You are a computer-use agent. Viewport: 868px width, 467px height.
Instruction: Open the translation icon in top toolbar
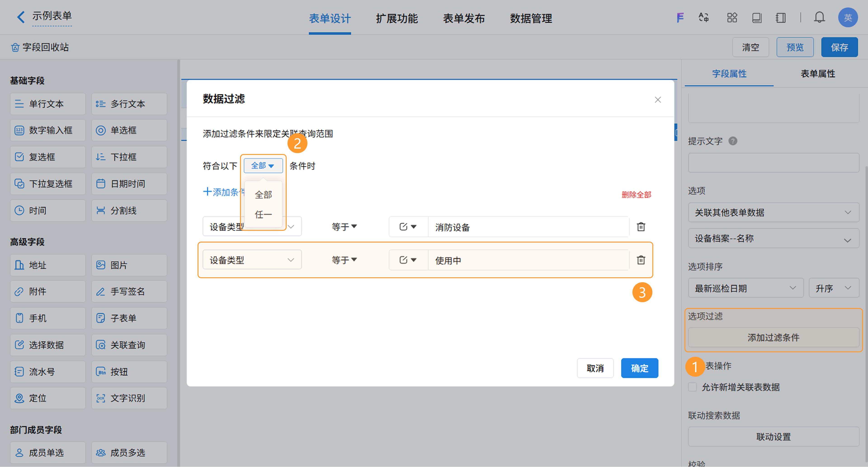pos(704,18)
